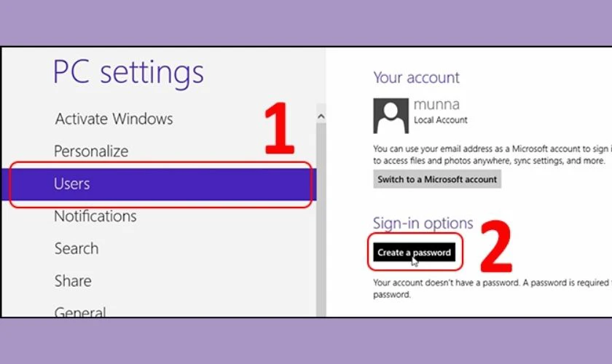Image resolution: width=612 pixels, height=364 pixels.
Task: Click Switch to a Microsoft account
Action: click(x=437, y=179)
